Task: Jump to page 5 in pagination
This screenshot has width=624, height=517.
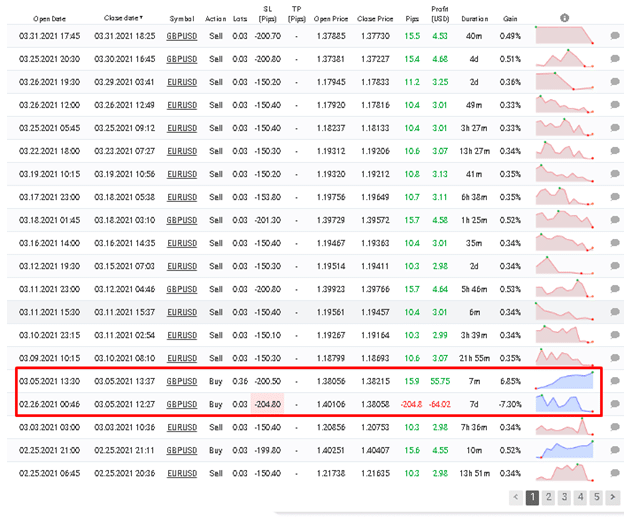Action: pyautogui.click(x=597, y=497)
